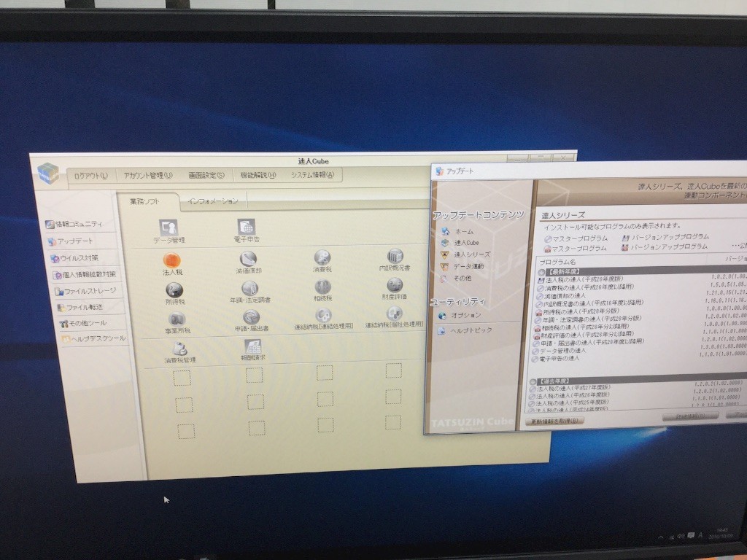Select 相続税の達人 row in list
This screenshot has height=560, width=747.
581,327
